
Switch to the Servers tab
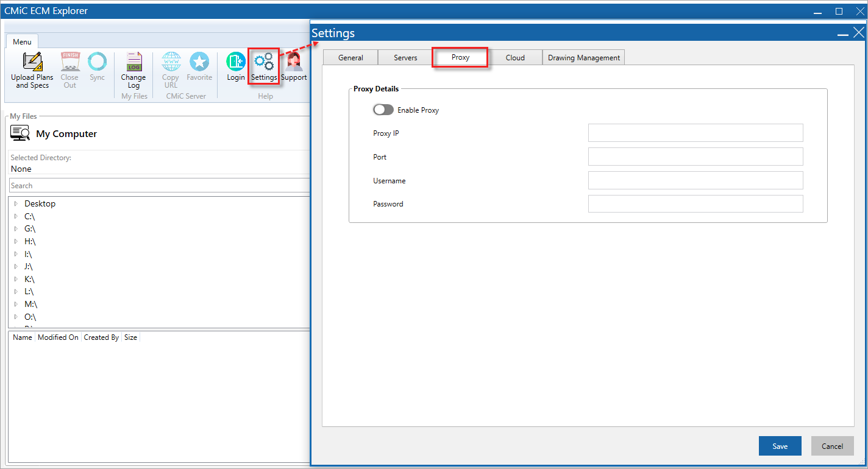tap(405, 57)
